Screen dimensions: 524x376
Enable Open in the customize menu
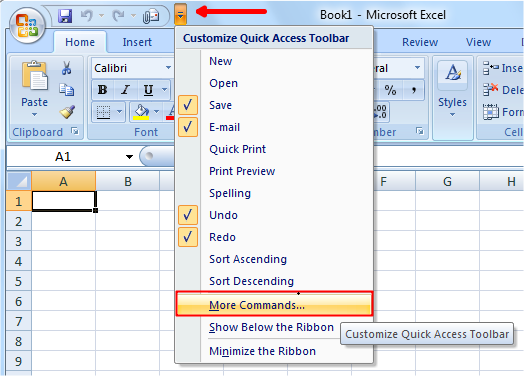(x=274, y=83)
